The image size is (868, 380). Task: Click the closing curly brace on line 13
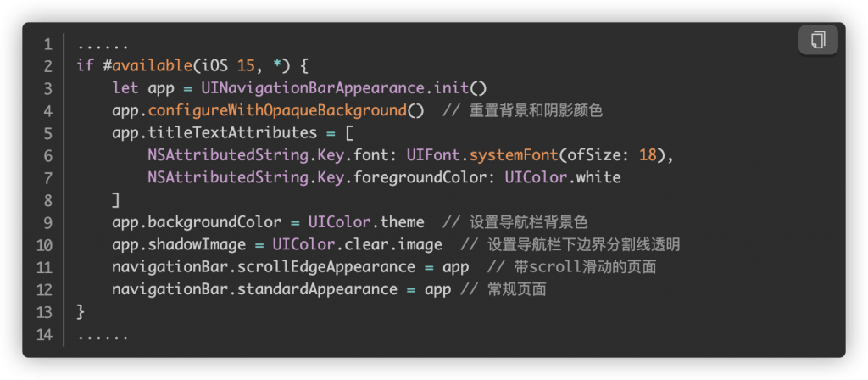(x=81, y=312)
